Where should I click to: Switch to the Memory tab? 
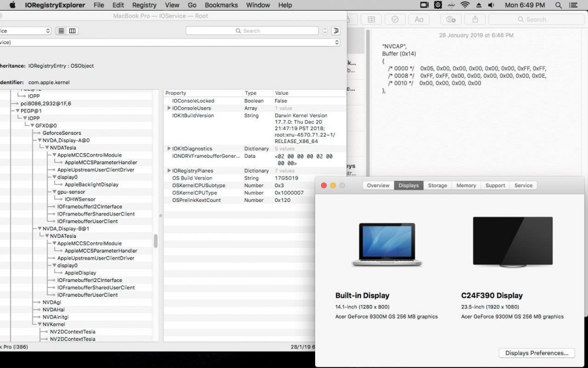click(x=466, y=185)
